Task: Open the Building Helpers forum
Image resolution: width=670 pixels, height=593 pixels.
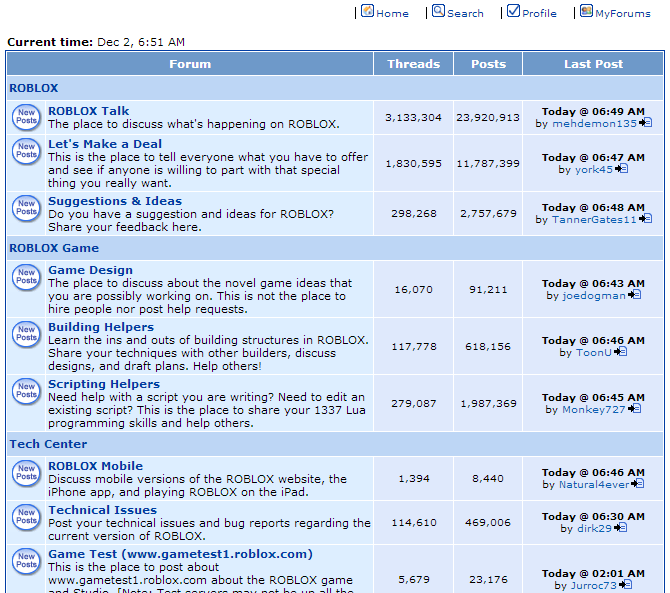Action: tap(101, 327)
